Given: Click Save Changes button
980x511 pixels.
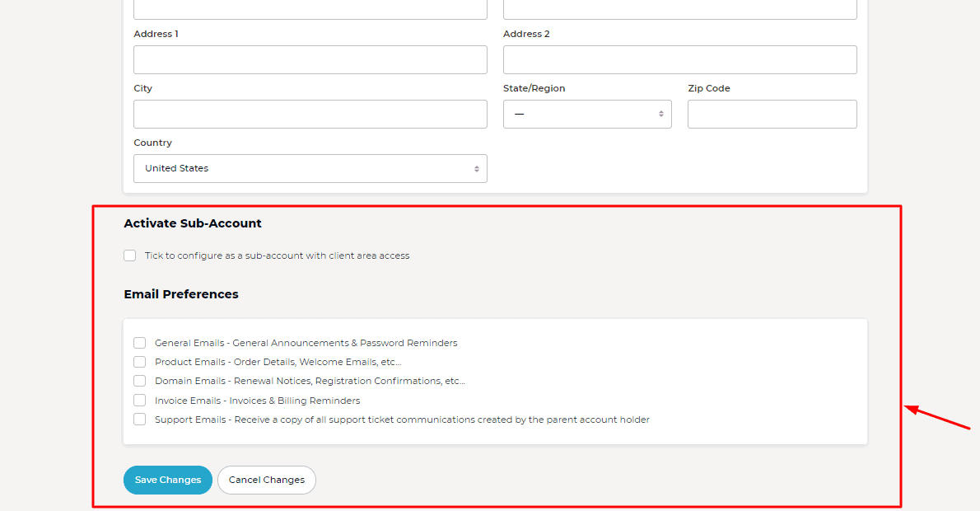Looking at the screenshot, I should [168, 480].
